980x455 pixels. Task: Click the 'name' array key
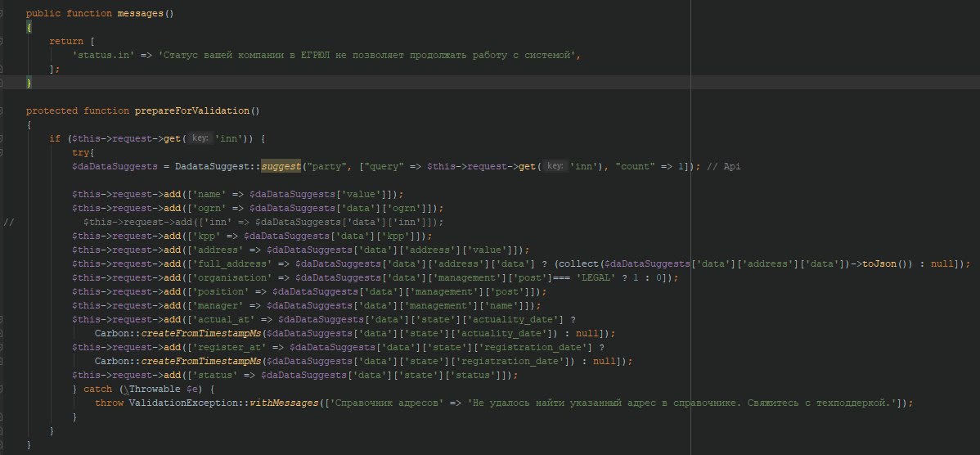209,195
